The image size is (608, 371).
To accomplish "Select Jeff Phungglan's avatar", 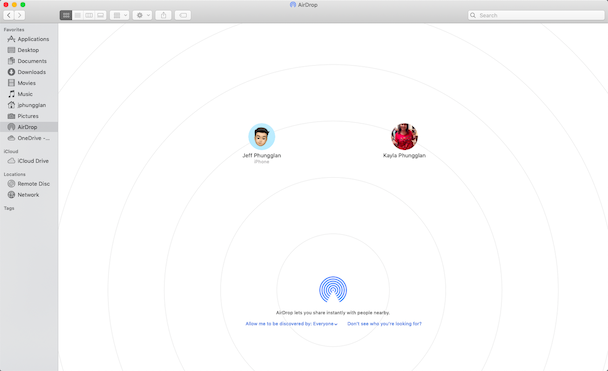I will (262, 136).
